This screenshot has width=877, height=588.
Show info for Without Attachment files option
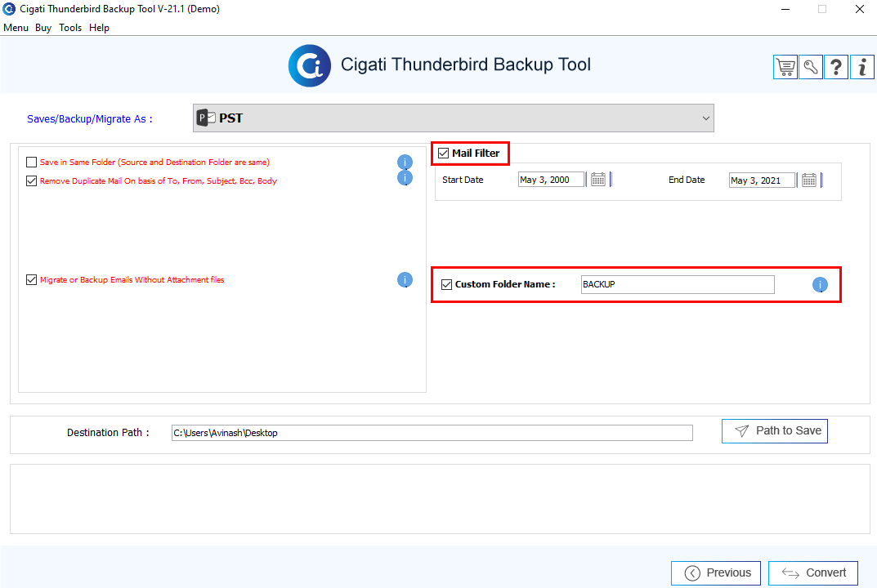(405, 279)
